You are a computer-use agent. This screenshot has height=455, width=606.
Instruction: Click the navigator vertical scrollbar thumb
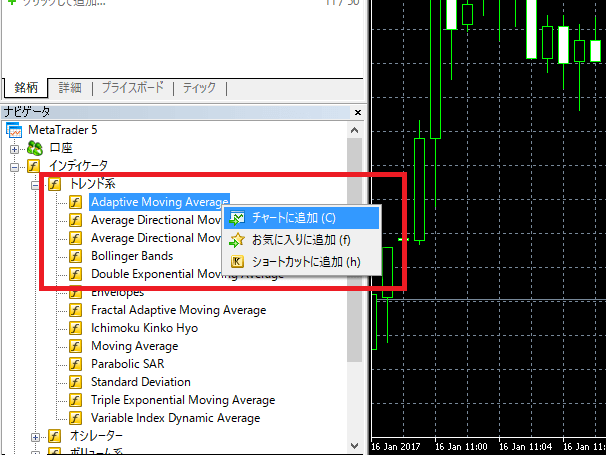point(354,250)
